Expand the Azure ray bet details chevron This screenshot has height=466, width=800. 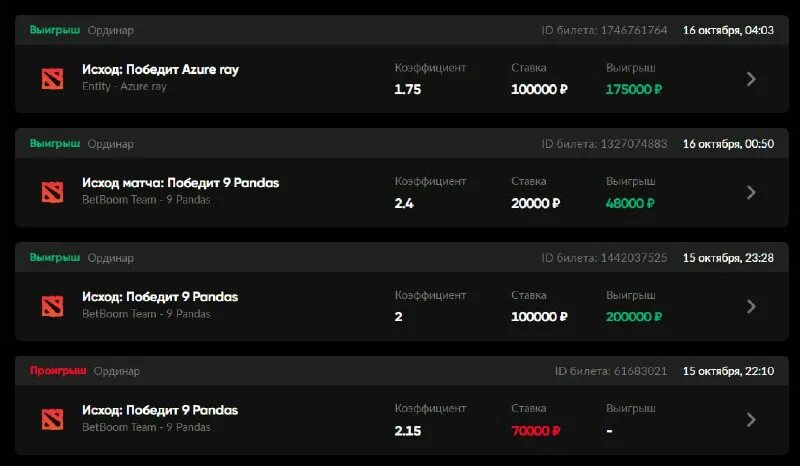tap(751, 79)
